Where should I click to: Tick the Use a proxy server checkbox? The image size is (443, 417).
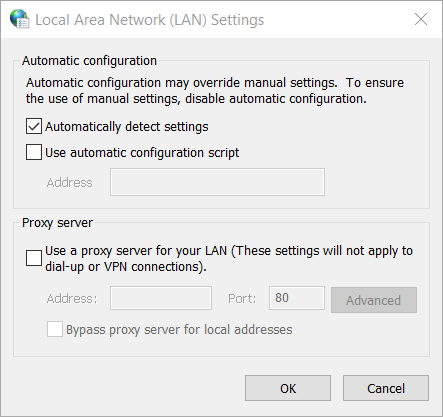(x=34, y=258)
